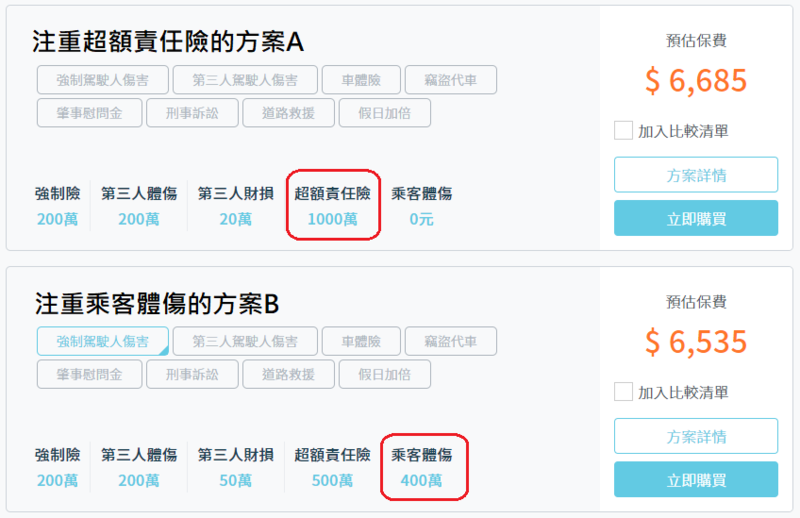Click 第三人財損 50萬 in plan B
Image resolution: width=800 pixels, height=518 pixels.
(x=236, y=467)
